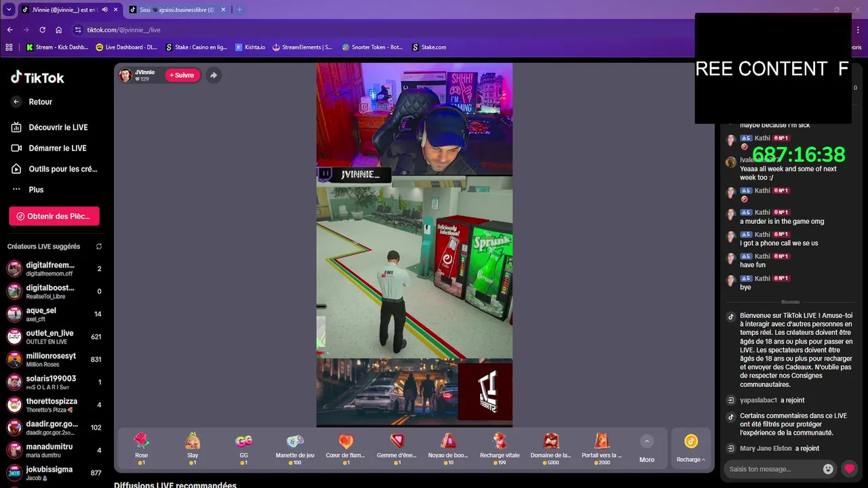Click the Retour back arrow

(x=16, y=102)
